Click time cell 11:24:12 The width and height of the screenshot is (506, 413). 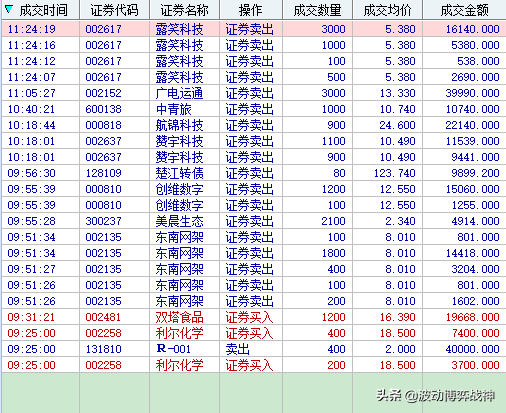point(31,61)
